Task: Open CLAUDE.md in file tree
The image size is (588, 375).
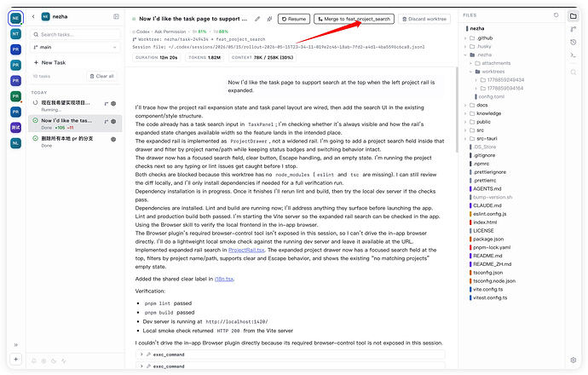Action: pos(487,205)
